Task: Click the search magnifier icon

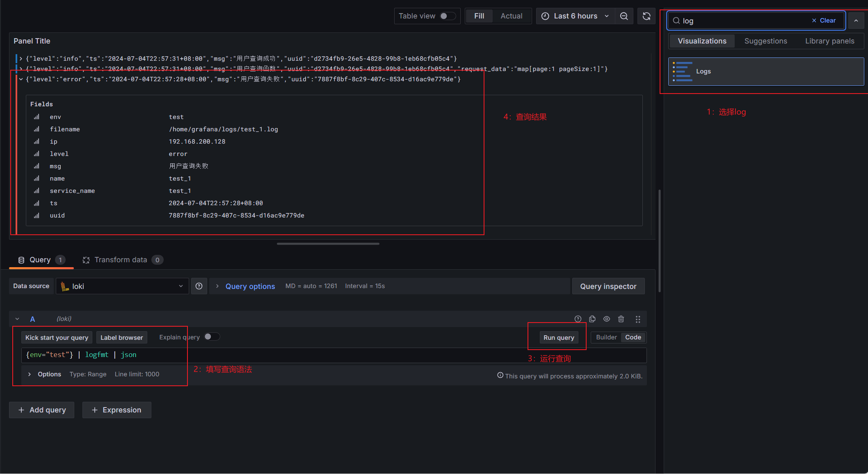Action: (676, 21)
